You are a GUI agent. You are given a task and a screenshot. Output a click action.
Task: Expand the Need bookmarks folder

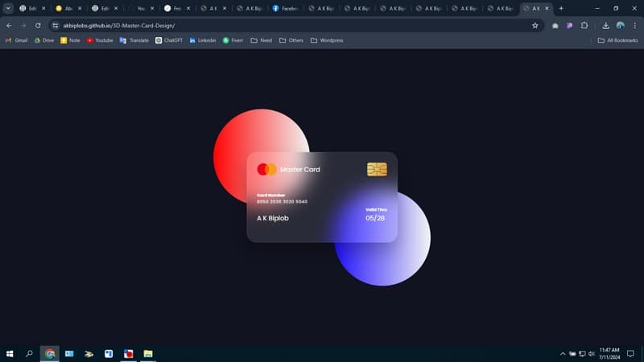tap(261, 40)
